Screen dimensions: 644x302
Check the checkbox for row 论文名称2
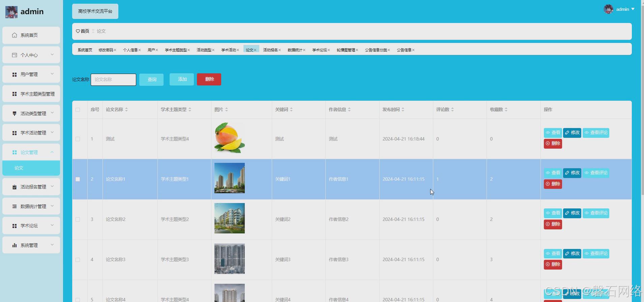tap(78, 219)
